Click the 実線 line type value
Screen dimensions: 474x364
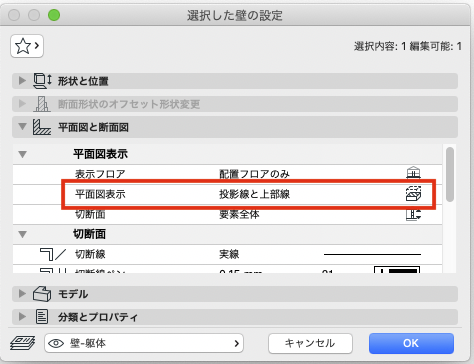[229, 254]
